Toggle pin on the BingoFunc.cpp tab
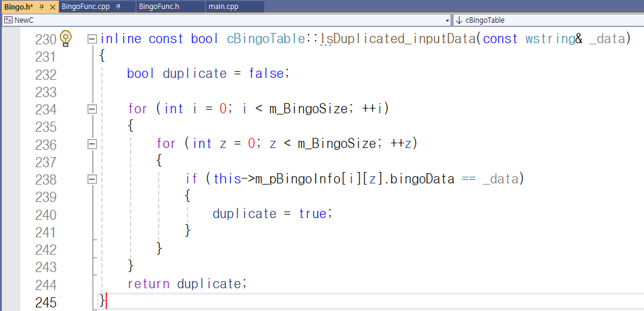Image resolution: width=644 pixels, height=311 pixels. point(118,7)
